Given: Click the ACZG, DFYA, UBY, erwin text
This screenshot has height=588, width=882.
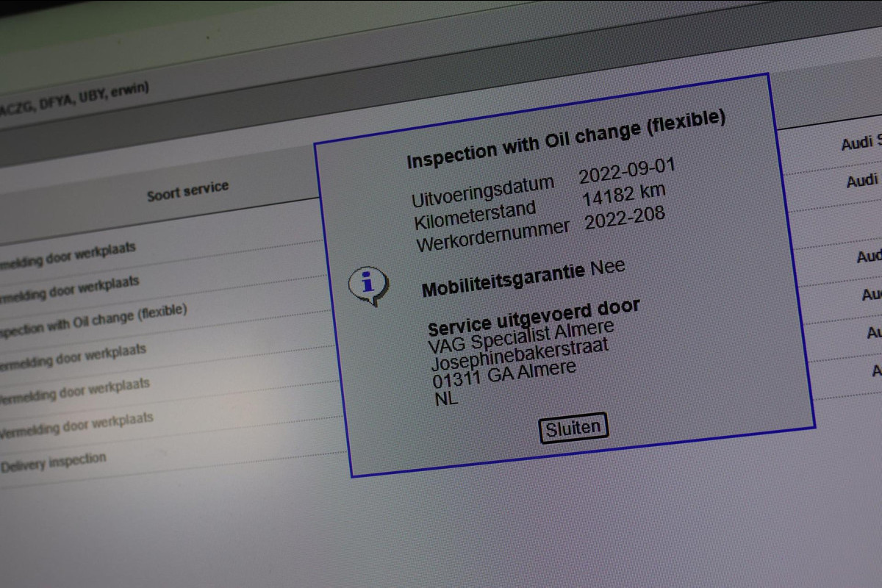Looking at the screenshot, I should pos(73,99).
